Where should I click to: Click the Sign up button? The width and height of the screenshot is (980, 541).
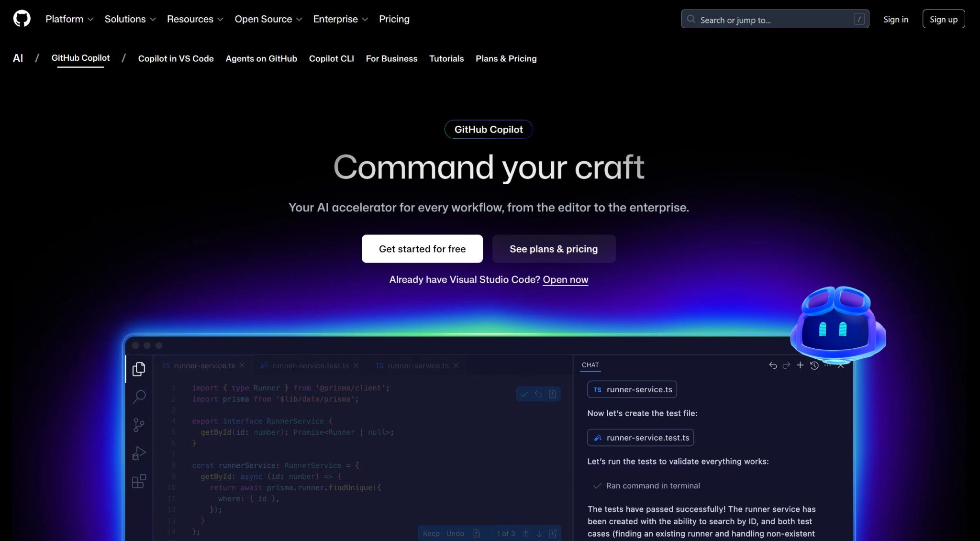pos(943,19)
